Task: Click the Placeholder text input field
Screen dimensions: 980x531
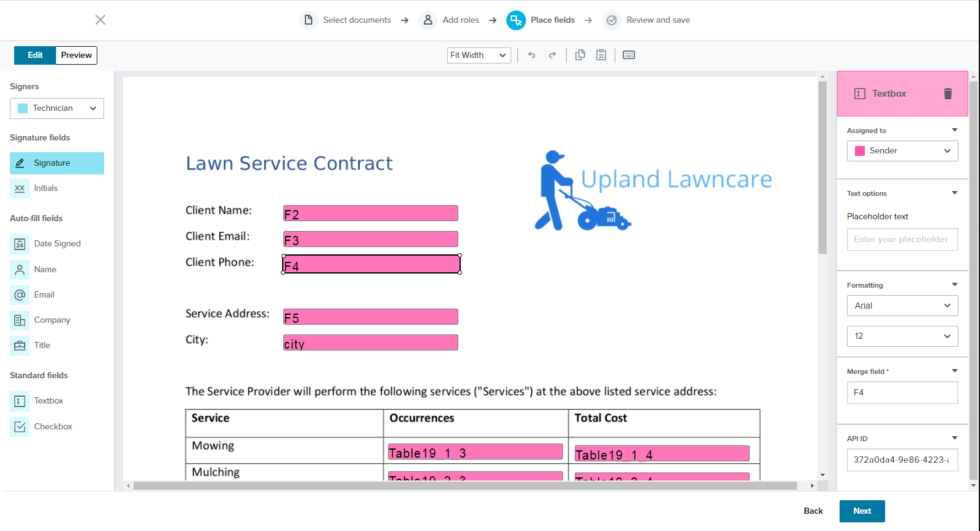Action: 902,239
